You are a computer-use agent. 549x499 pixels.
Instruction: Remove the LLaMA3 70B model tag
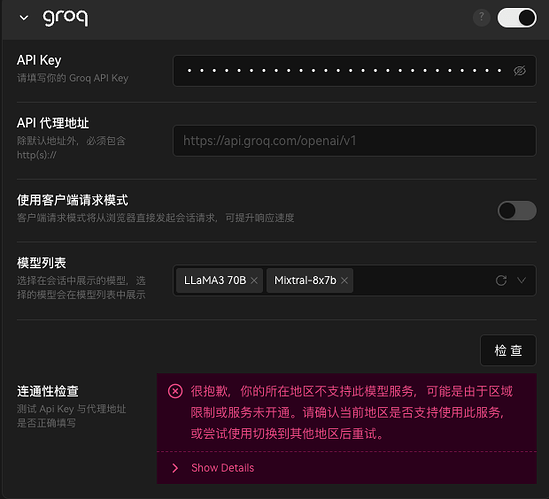254,280
